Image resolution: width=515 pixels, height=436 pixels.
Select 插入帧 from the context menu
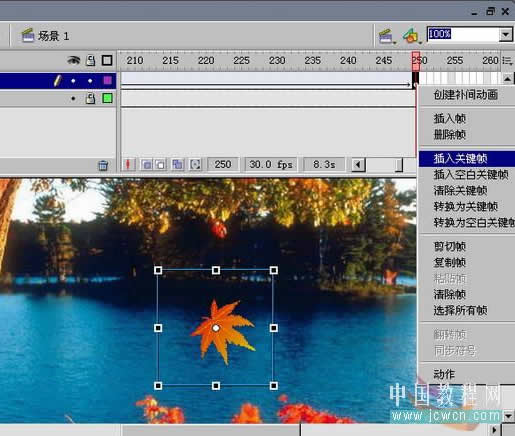pos(450,118)
